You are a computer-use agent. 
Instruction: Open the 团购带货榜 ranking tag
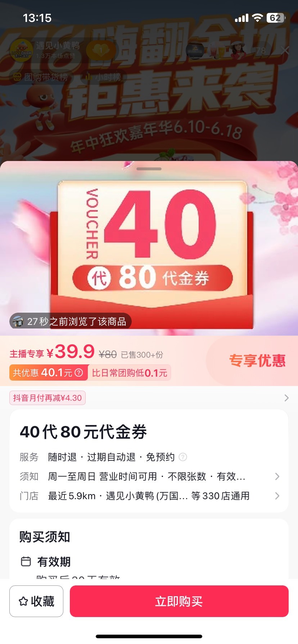(x=41, y=77)
